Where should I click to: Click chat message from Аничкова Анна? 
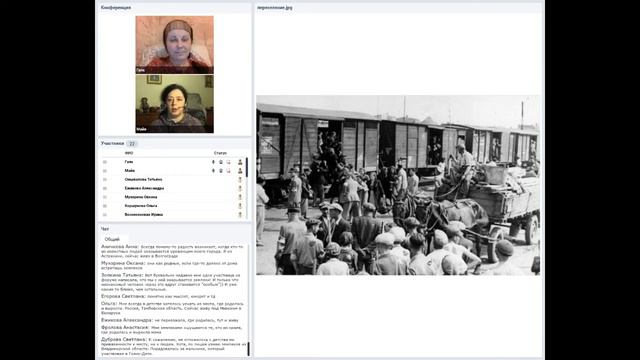click(x=171, y=251)
